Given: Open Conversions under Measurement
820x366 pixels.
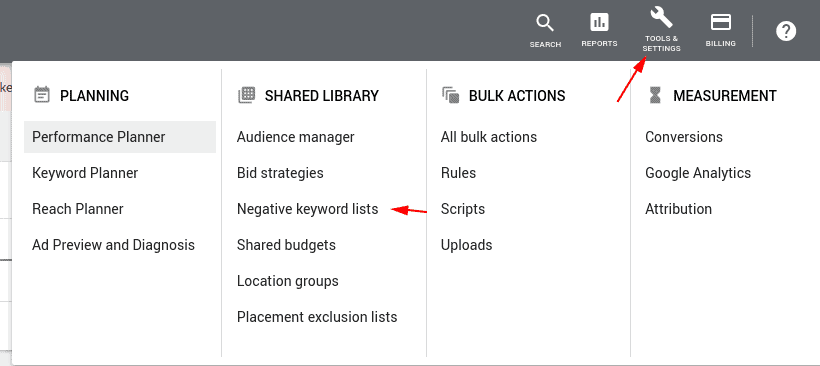Looking at the screenshot, I should pos(684,137).
